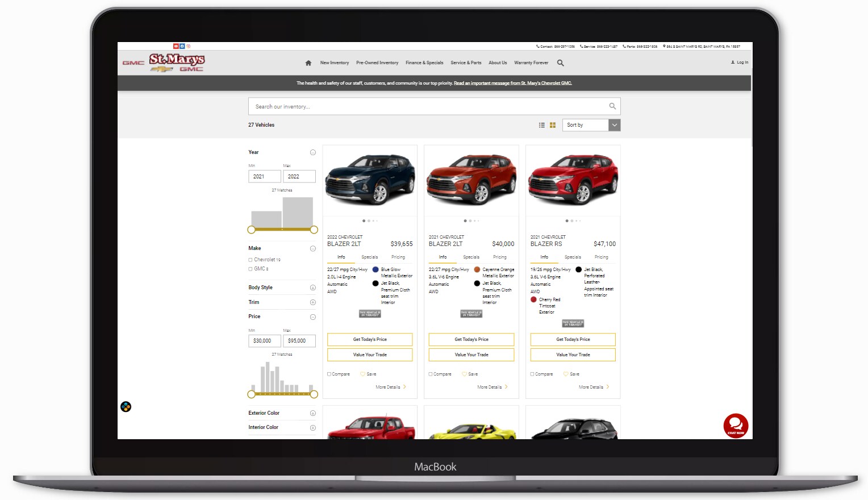Open the Finance & Specials menu

coord(424,63)
